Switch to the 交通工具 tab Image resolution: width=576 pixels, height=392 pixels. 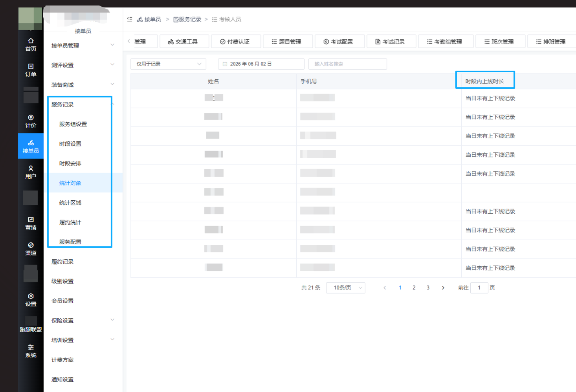pyautogui.click(x=184, y=42)
